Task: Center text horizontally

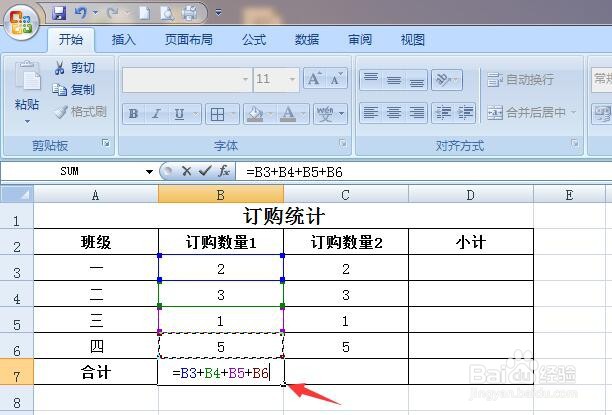Action: point(393,113)
